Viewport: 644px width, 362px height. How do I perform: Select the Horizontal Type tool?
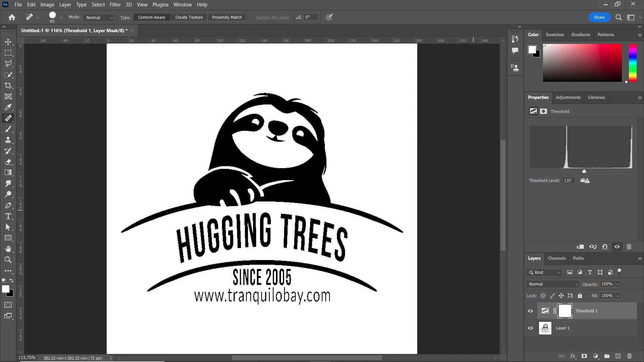(x=8, y=216)
